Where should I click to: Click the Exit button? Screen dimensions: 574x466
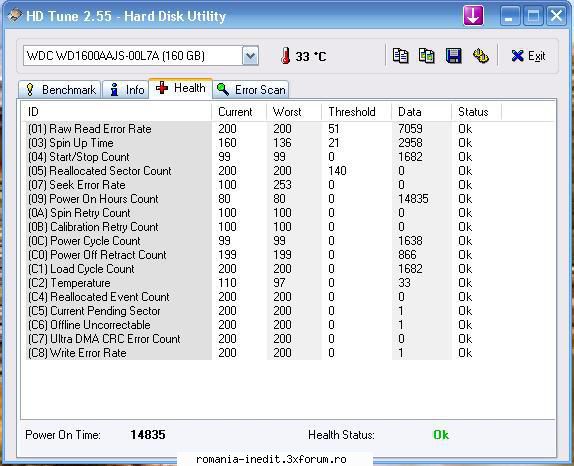click(528, 56)
